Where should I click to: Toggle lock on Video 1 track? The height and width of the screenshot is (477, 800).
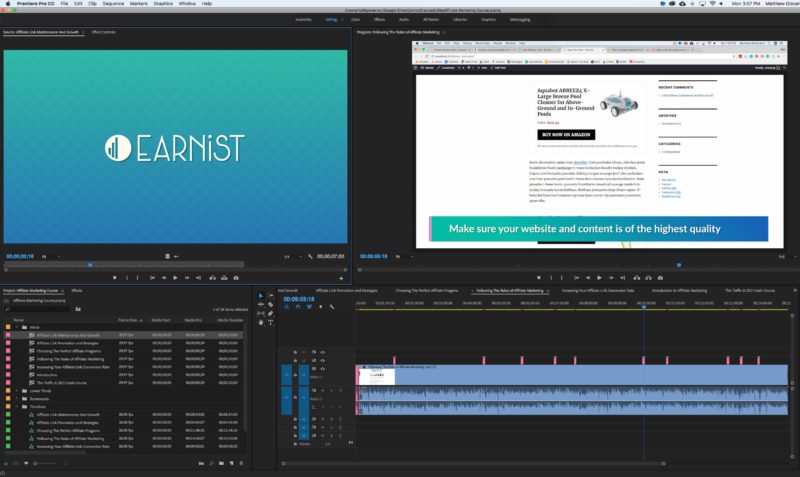coord(295,375)
